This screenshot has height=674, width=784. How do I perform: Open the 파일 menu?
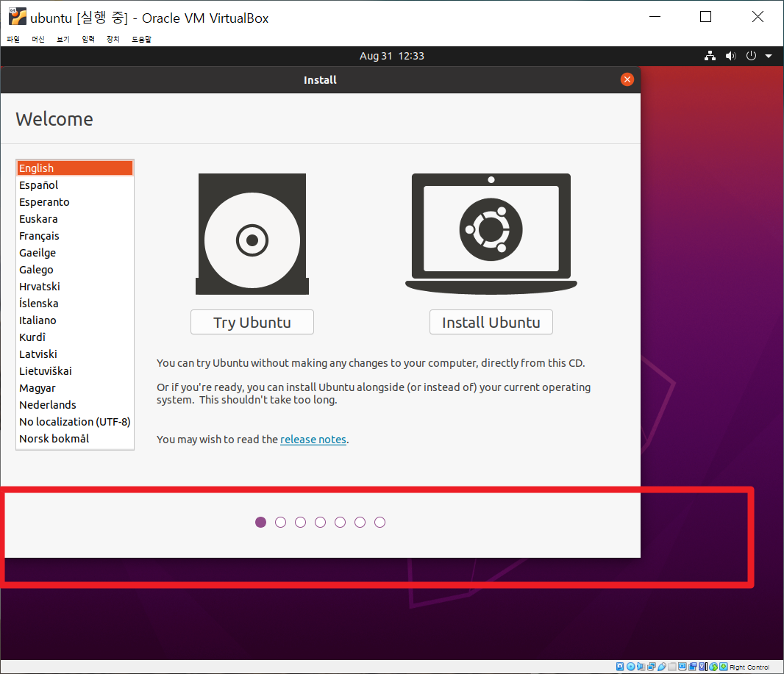(x=13, y=39)
